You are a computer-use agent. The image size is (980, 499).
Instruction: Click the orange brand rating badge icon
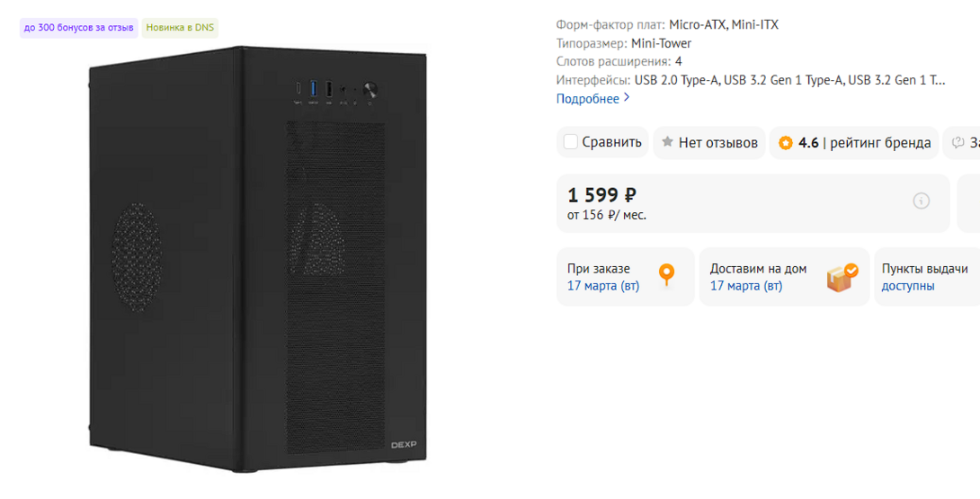(x=786, y=143)
